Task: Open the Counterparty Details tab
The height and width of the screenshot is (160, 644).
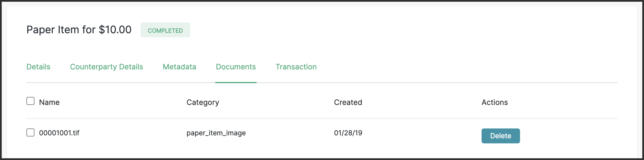Action: click(x=107, y=67)
